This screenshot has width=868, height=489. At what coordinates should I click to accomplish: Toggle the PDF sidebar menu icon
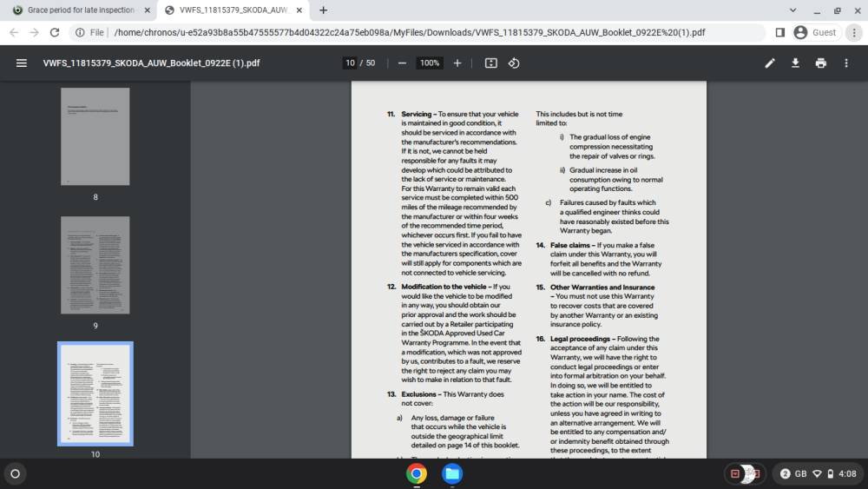point(22,63)
